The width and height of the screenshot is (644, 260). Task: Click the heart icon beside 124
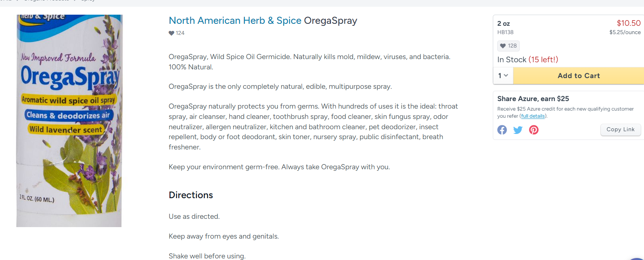click(x=171, y=33)
